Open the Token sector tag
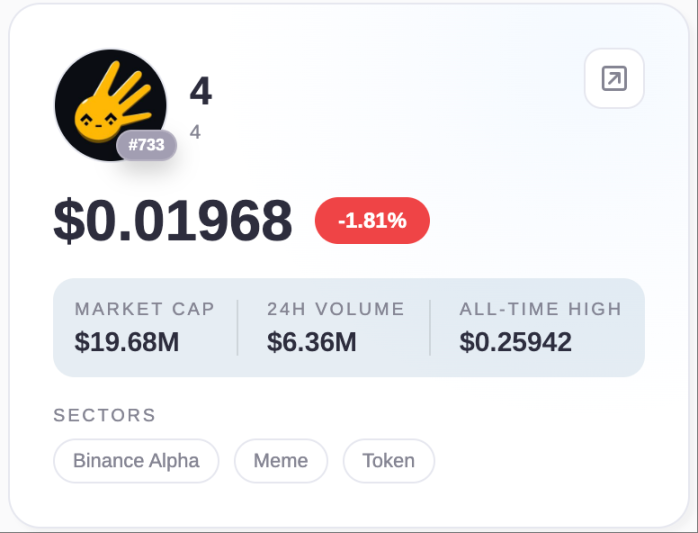This screenshot has height=533, width=698. tap(388, 461)
